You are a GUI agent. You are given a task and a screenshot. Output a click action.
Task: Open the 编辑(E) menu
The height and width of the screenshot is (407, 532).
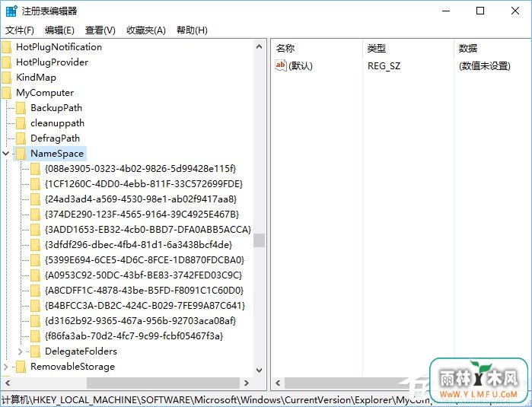59,30
